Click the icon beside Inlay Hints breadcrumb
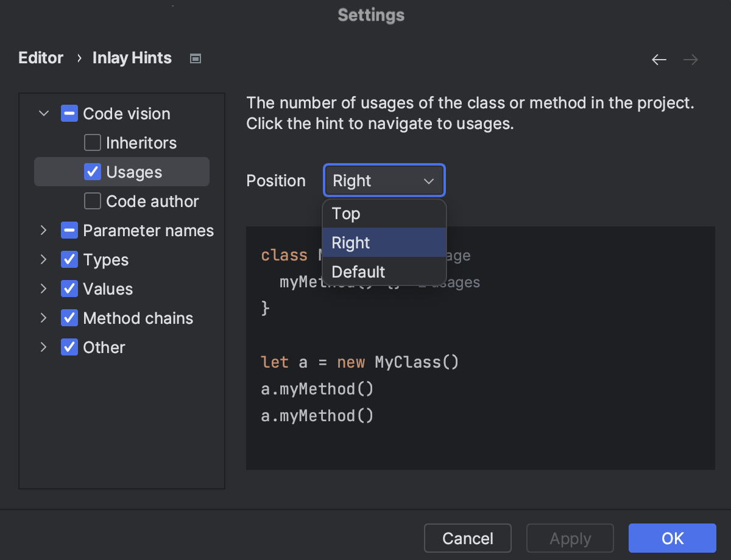 click(x=195, y=57)
